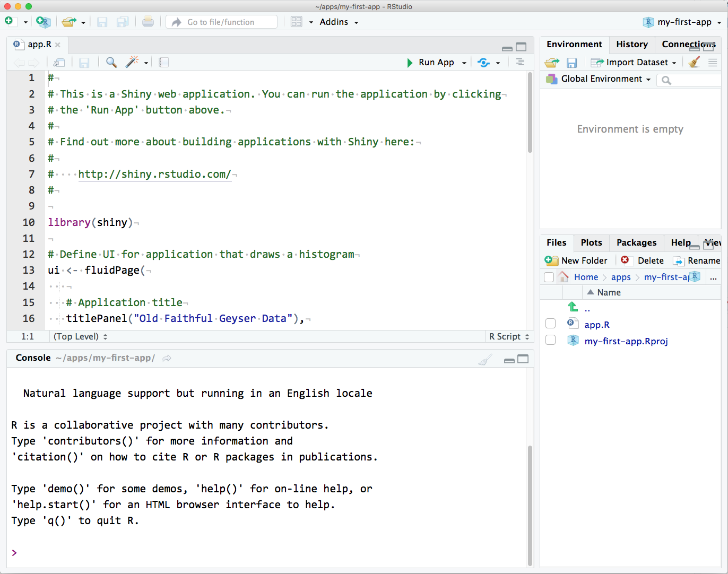The image size is (728, 574).
Task: Click the Name column header
Action: pyautogui.click(x=609, y=292)
